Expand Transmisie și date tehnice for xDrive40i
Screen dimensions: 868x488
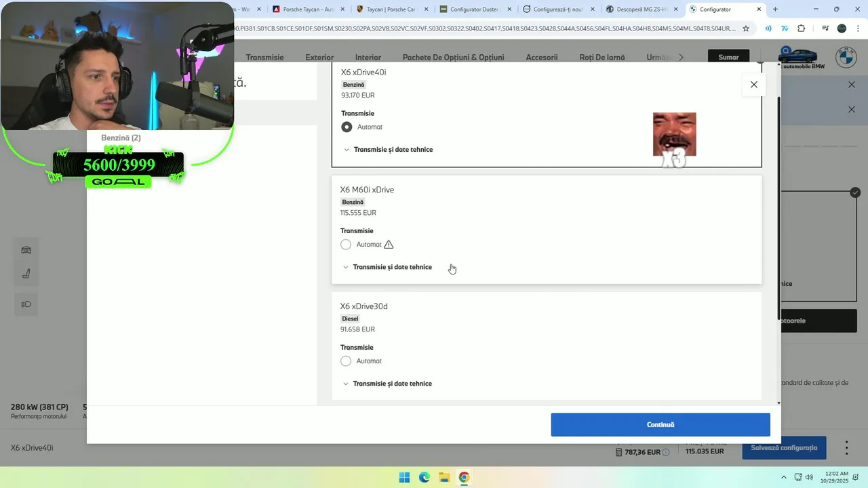(388, 150)
